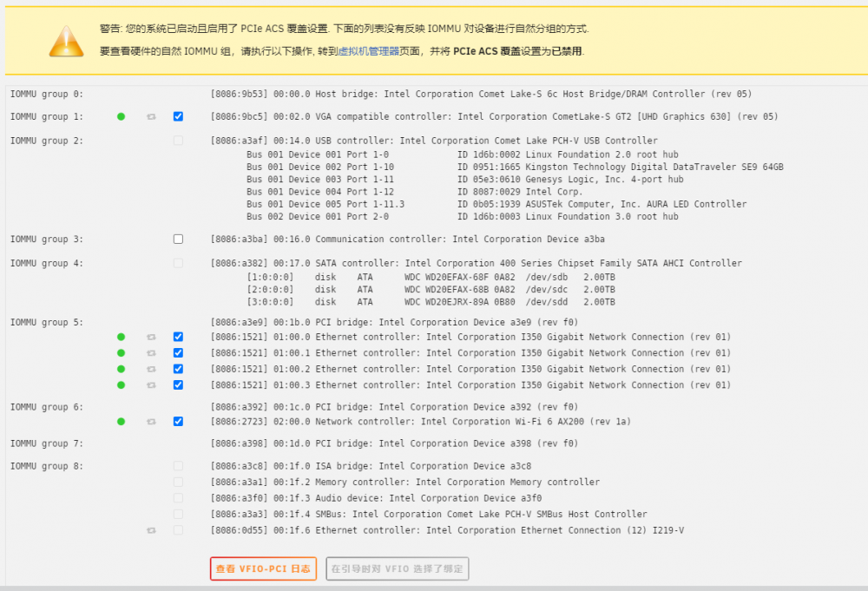Viewport: 868px width, 591px height.
Task: Click the PCI bridge 00:1b.0 Device a3e9 text
Action: 394,323
